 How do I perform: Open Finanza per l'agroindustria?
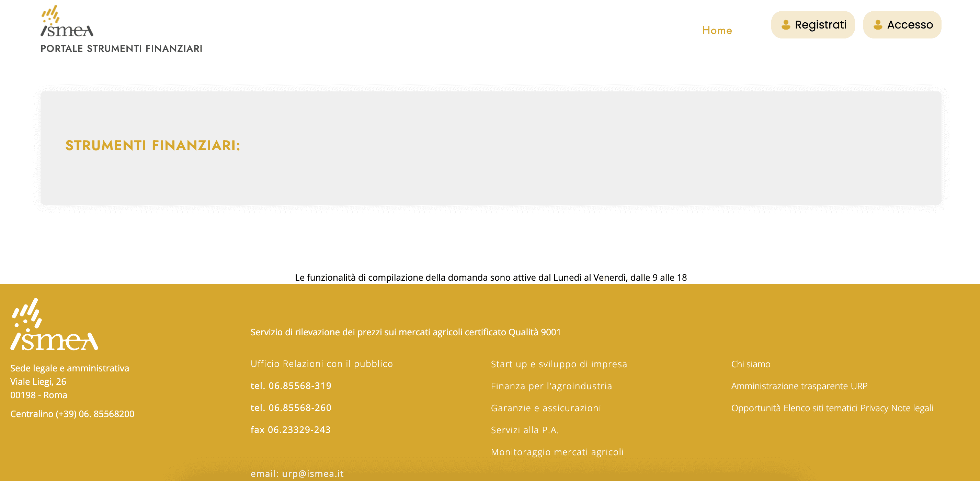coord(551,386)
